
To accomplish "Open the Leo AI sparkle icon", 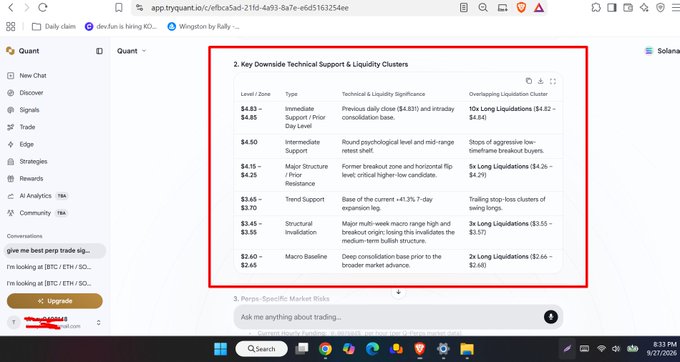I will point(644,7).
